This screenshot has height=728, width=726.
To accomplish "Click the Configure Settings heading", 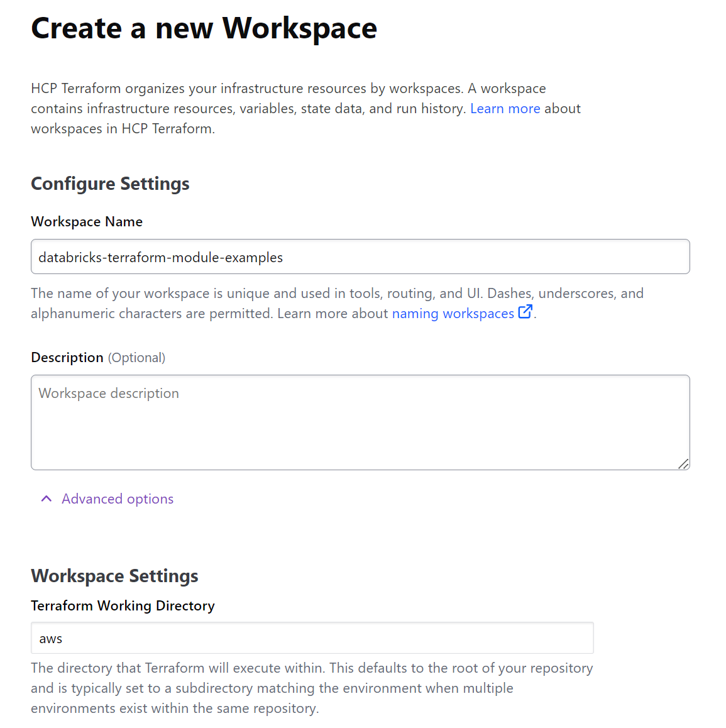I will (110, 184).
